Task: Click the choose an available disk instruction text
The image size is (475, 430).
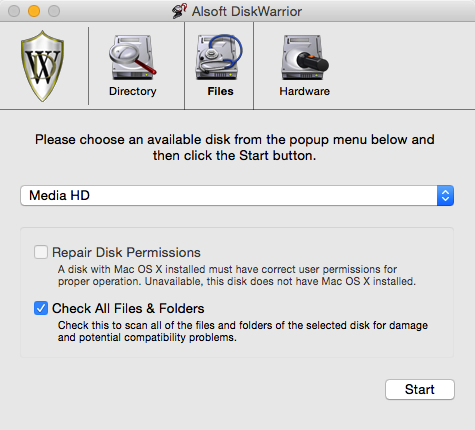Action: tap(235, 147)
